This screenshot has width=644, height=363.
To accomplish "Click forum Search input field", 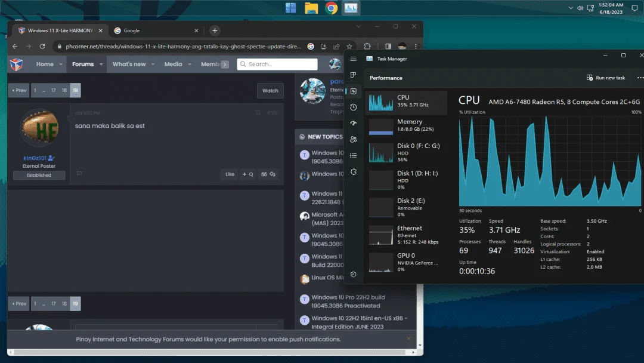I will tap(277, 64).
